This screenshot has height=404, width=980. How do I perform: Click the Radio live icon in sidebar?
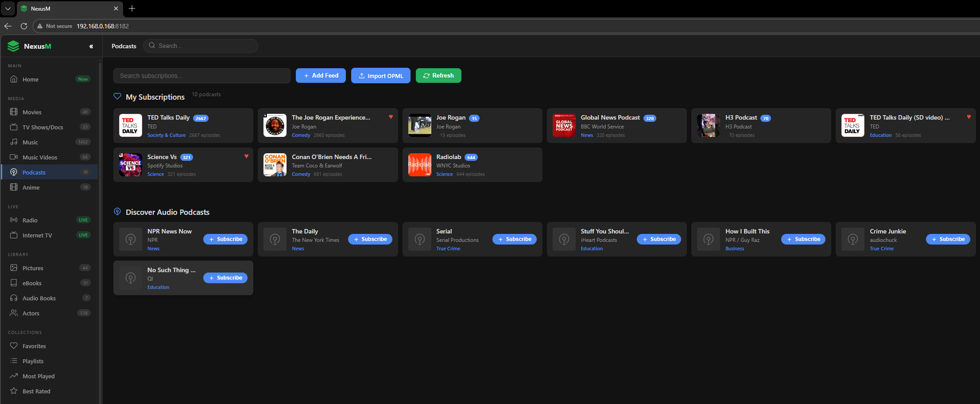tap(14, 220)
